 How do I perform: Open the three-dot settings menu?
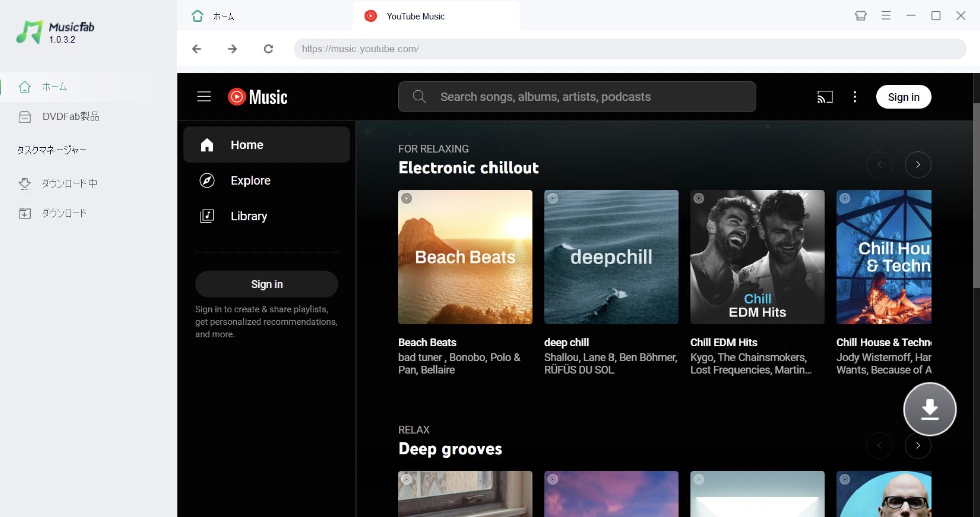(855, 97)
